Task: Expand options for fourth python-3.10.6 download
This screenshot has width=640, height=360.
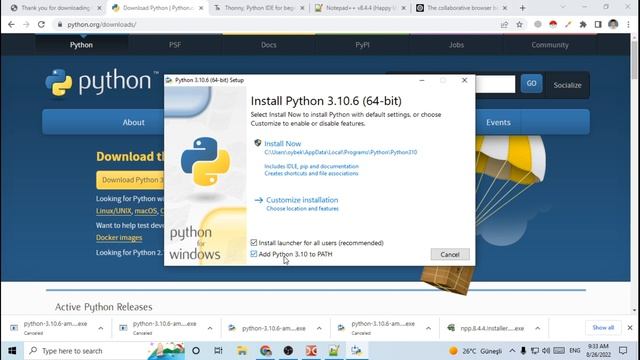Action: pyautogui.click(x=429, y=328)
